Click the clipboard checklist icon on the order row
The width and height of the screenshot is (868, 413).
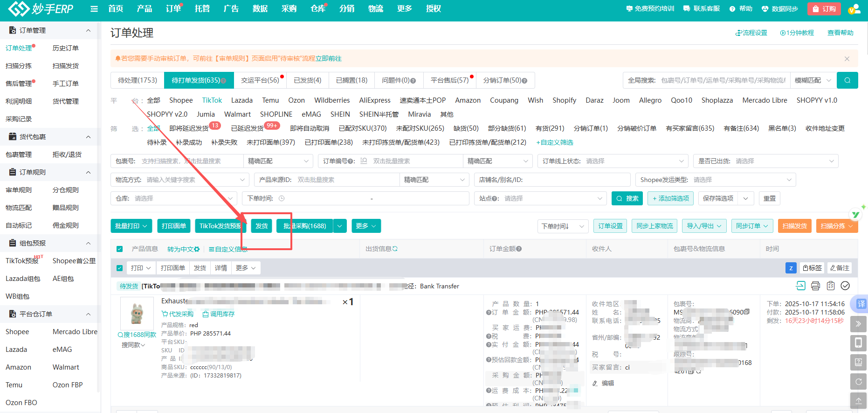830,286
